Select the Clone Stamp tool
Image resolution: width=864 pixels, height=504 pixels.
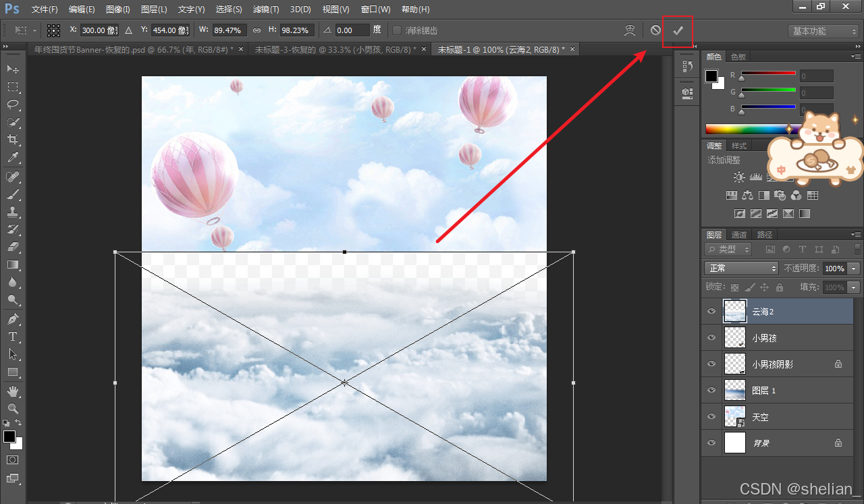(13, 212)
